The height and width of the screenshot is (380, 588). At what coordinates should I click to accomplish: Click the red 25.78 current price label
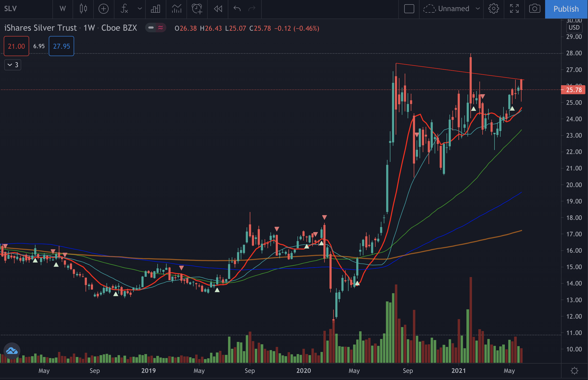tap(573, 90)
